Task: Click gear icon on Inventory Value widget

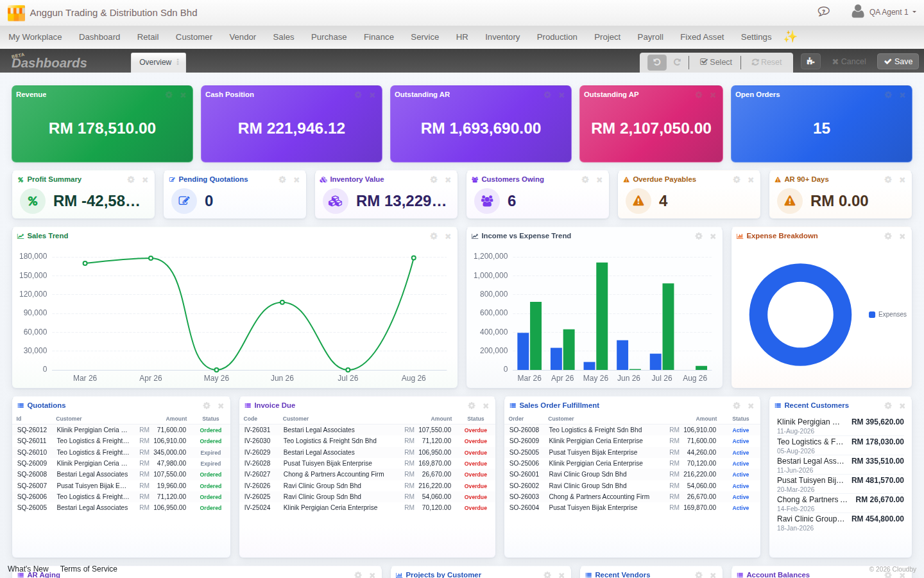Action: click(x=434, y=180)
